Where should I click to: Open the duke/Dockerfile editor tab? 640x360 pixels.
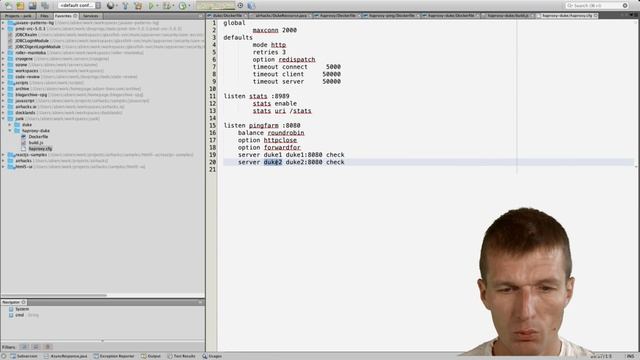(227, 16)
